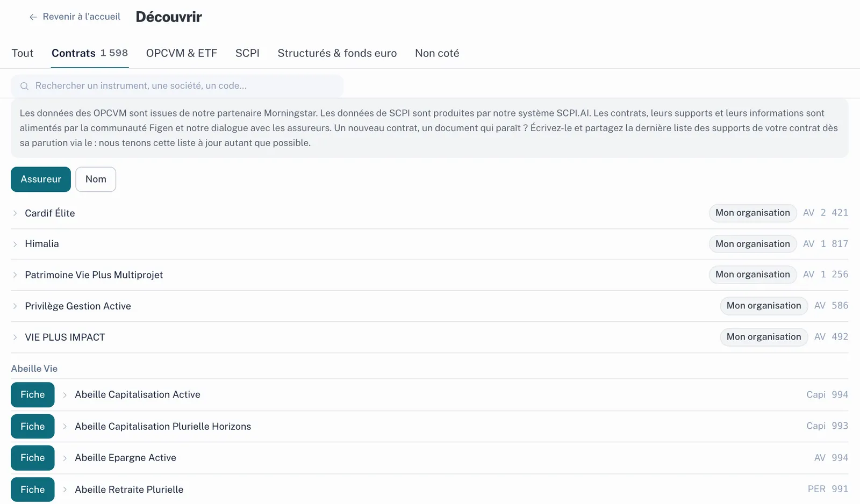
Task: Click the back arrow icon near Revenir à l'accueil
Action: [x=33, y=17]
